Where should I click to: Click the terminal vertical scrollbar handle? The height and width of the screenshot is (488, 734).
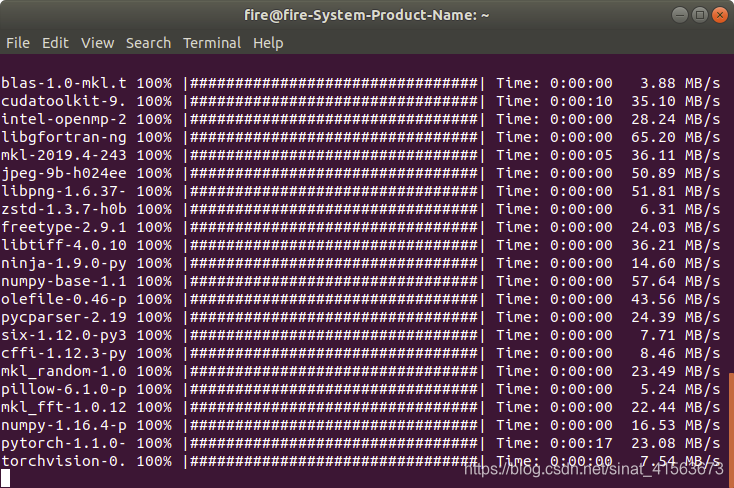pyautogui.click(x=731, y=430)
